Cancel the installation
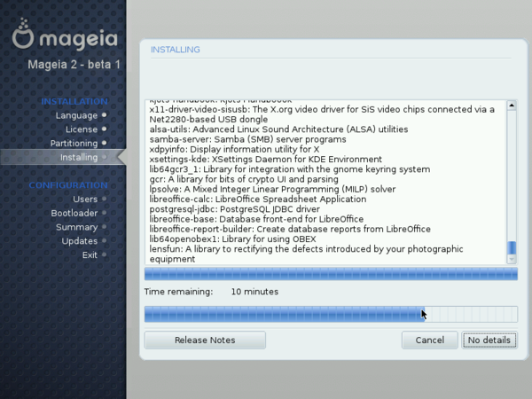The image size is (532, 399). [x=429, y=340]
